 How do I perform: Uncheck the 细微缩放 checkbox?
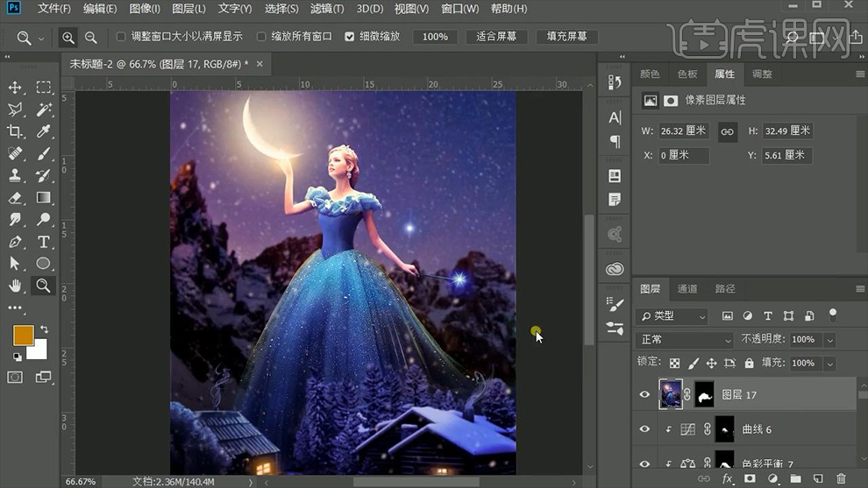[350, 37]
